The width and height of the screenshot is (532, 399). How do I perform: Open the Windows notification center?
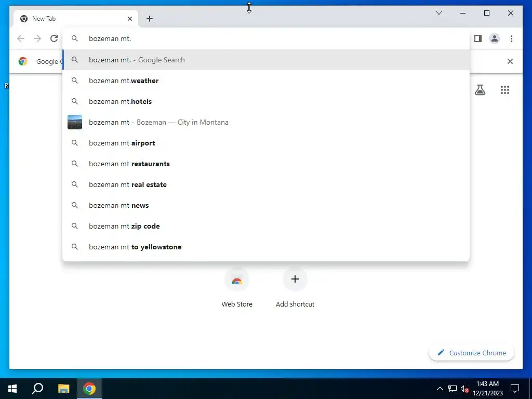(515, 389)
